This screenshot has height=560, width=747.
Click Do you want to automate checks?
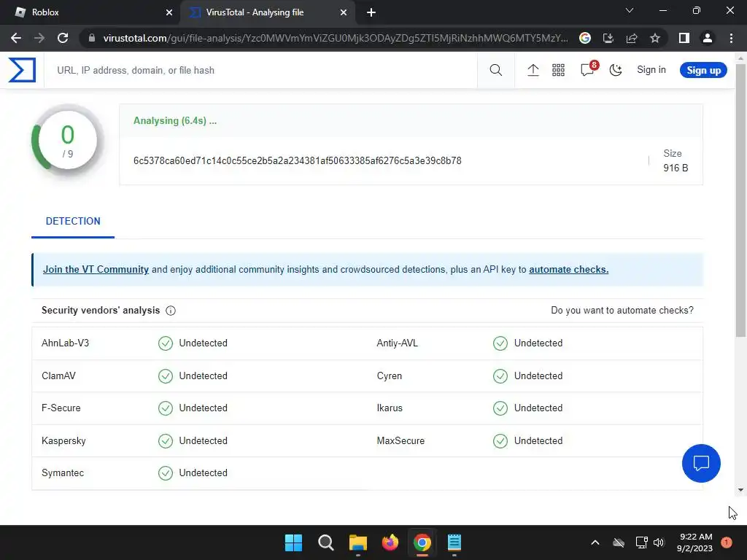(x=622, y=311)
